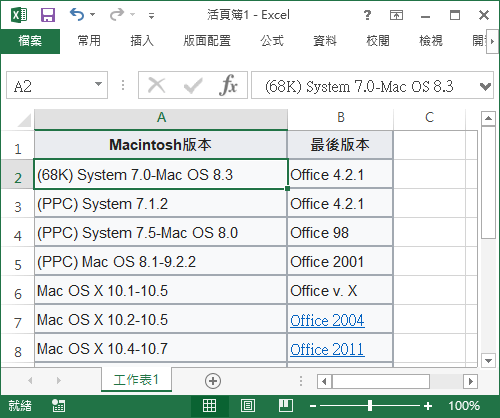Go to previous sheet arrow
500x418 pixels.
(30, 380)
